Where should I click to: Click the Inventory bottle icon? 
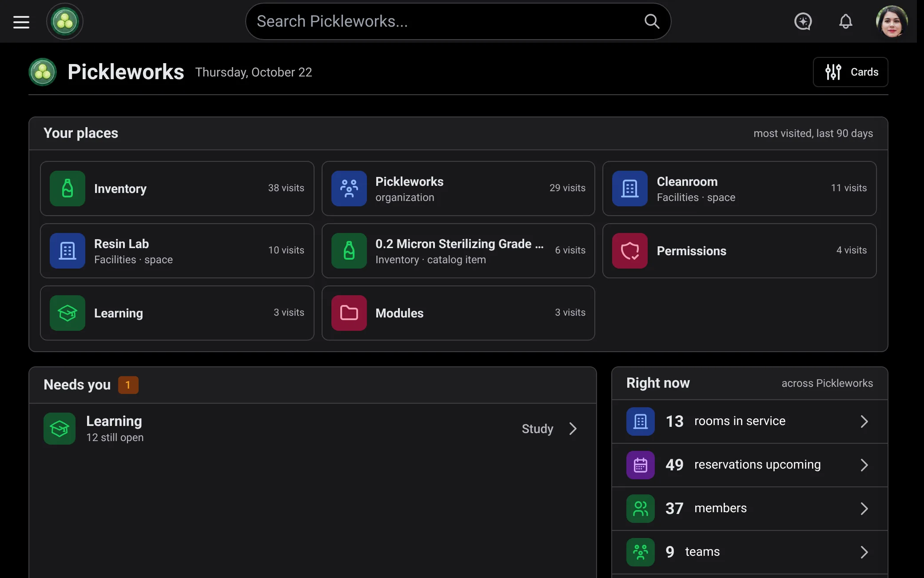coord(68,189)
